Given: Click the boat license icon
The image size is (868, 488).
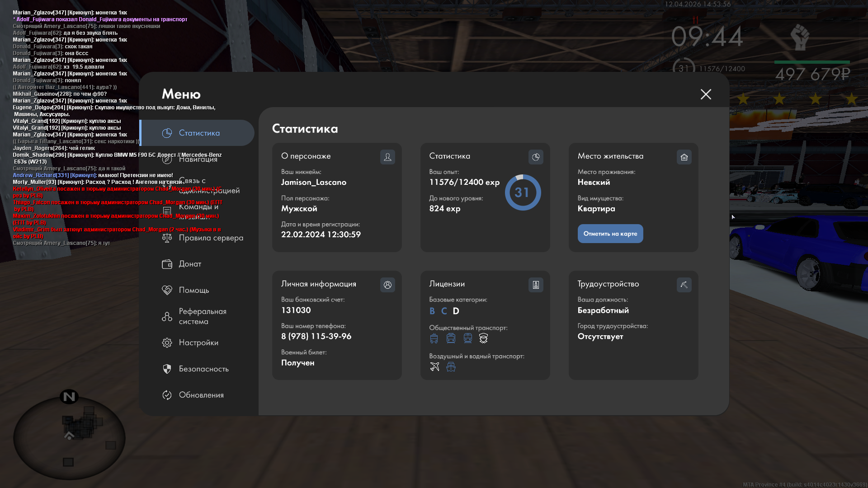Looking at the screenshot, I should (451, 367).
